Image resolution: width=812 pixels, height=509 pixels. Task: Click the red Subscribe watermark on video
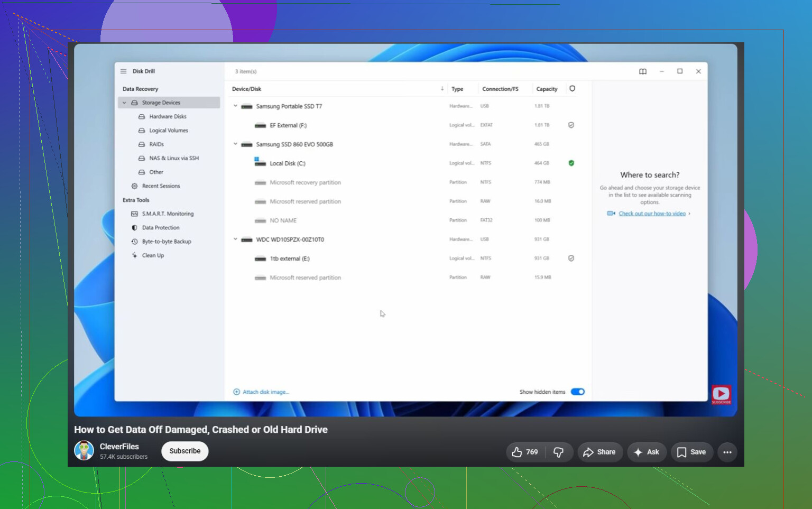tap(721, 394)
